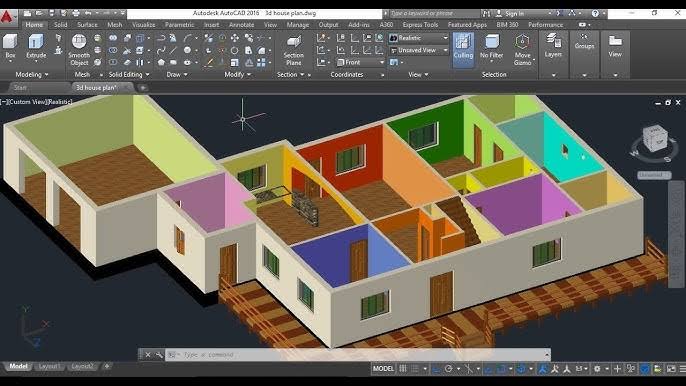This screenshot has width=686, height=386.
Task: Click the command line input field
Action: (x=357, y=354)
